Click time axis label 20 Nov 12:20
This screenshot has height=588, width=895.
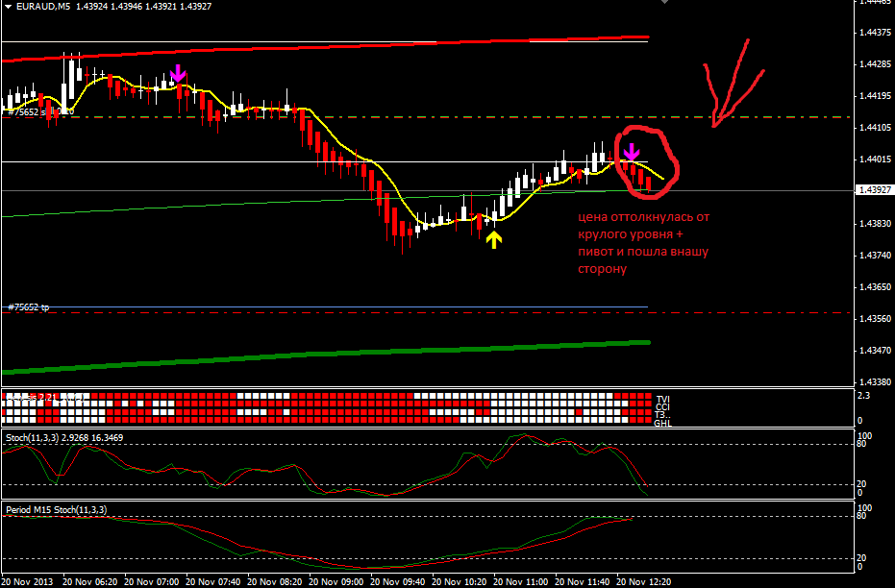tap(645, 581)
